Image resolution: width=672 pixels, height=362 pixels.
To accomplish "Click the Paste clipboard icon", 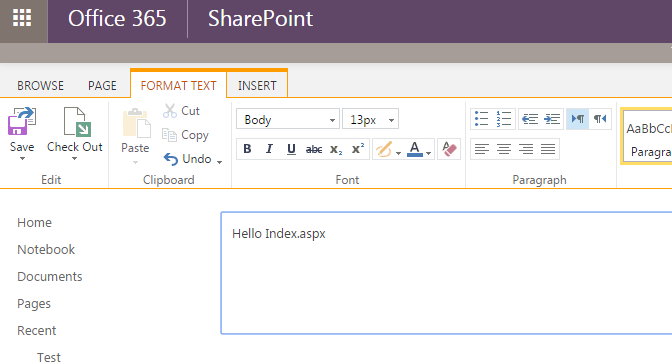I will (136, 123).
